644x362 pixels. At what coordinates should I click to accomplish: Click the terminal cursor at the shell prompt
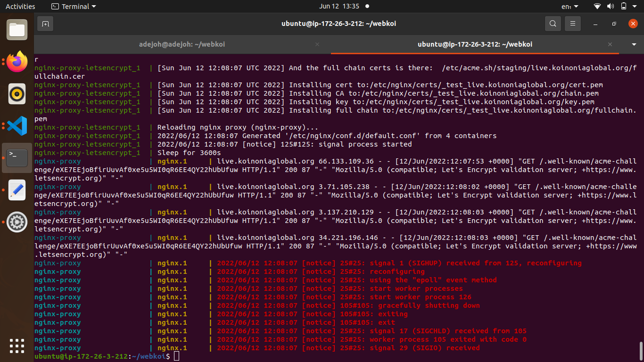coord(175,356)
